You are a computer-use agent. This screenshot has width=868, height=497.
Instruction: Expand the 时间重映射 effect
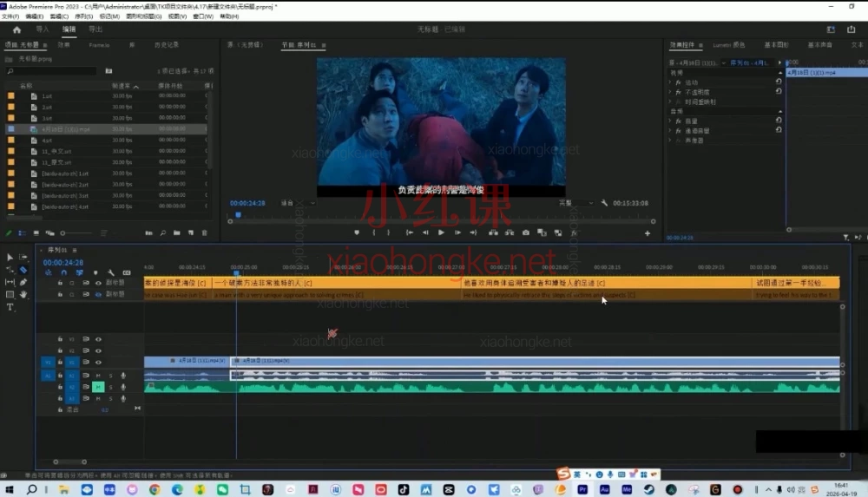click(670, 101)
